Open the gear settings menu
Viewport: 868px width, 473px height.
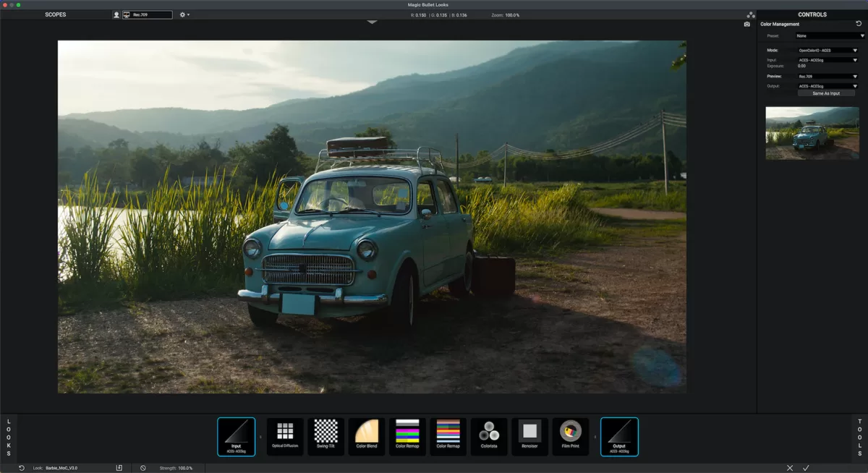[x=184, y=14]
